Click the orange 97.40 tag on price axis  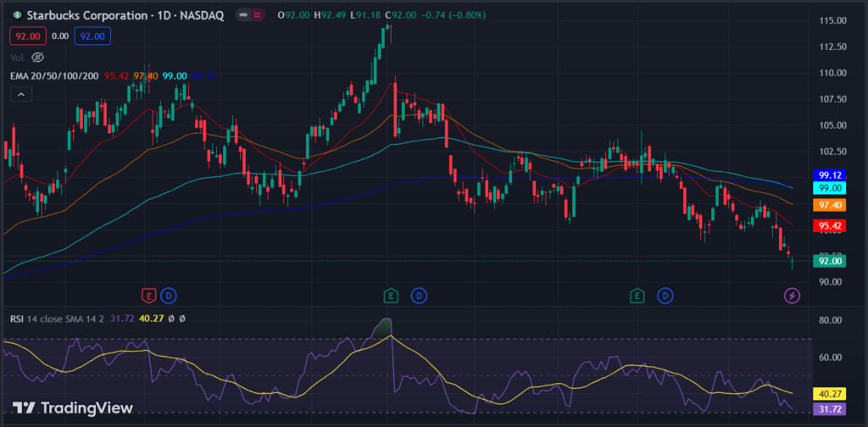(x=830, y=205)
